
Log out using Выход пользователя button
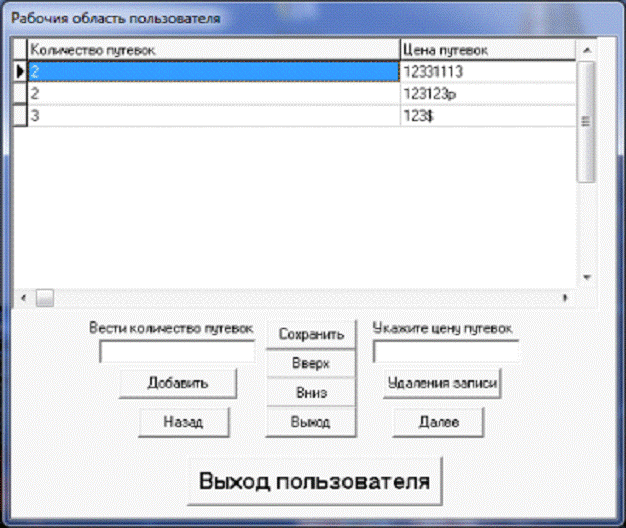click(x=315, y=481)
